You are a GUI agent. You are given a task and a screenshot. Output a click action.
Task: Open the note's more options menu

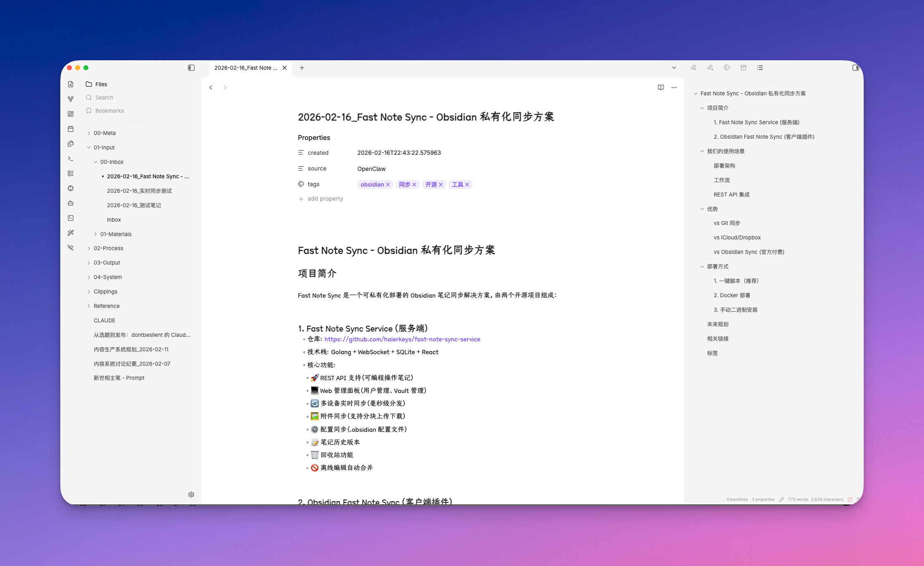[674, 87]
